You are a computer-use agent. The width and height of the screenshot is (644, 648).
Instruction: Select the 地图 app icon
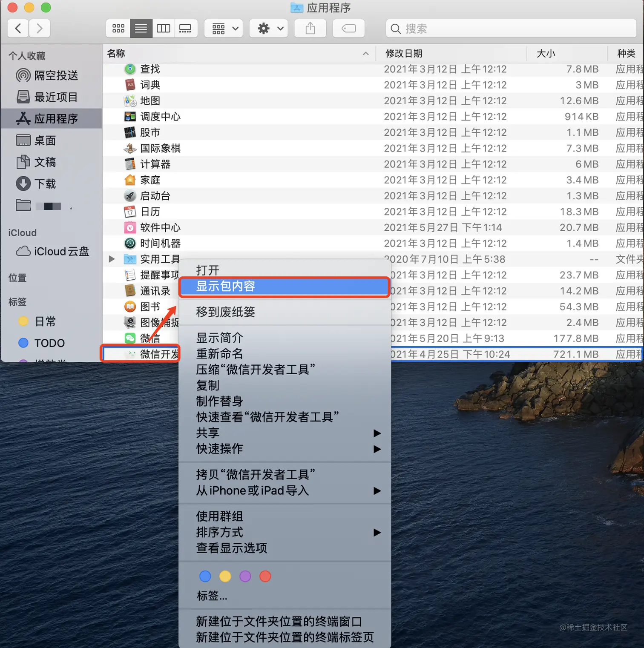pyautogui.click(x=130, y=100)
